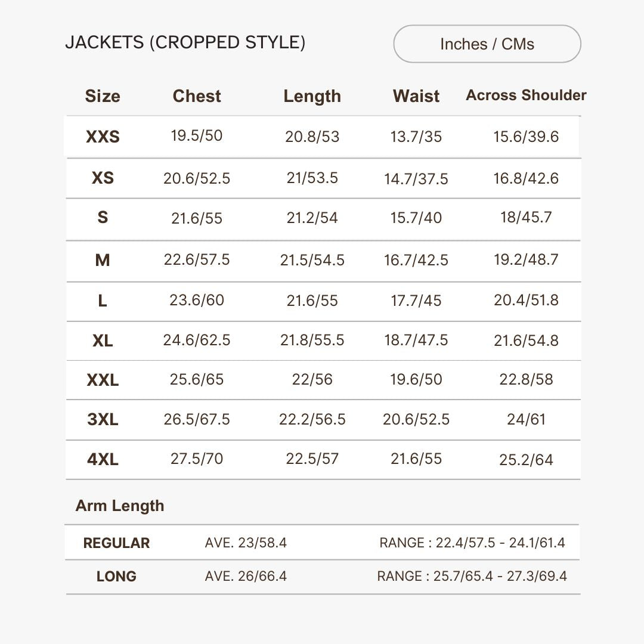The image size is (644, 644).
Task: Select the 4XL size label
Action: pos(103,460)
